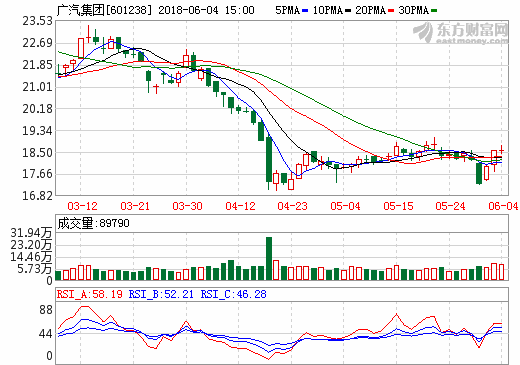Click the 成交量:89790 volume readout
520x365 pixels.
pyautogui.click(x=93, y=223)
